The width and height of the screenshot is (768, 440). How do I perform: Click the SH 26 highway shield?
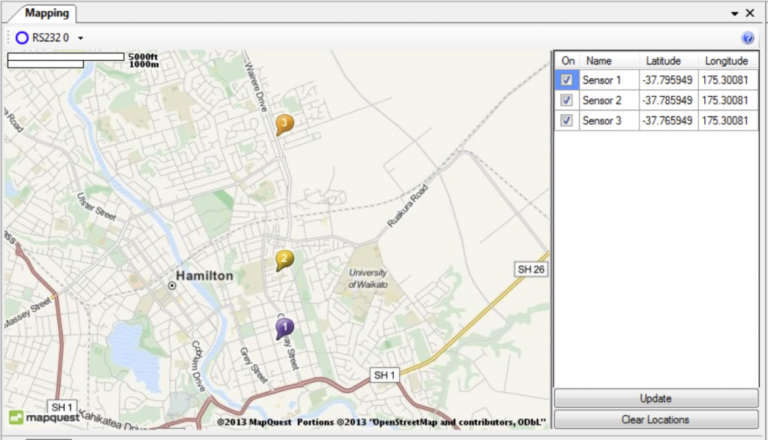[x=531, y=269]
